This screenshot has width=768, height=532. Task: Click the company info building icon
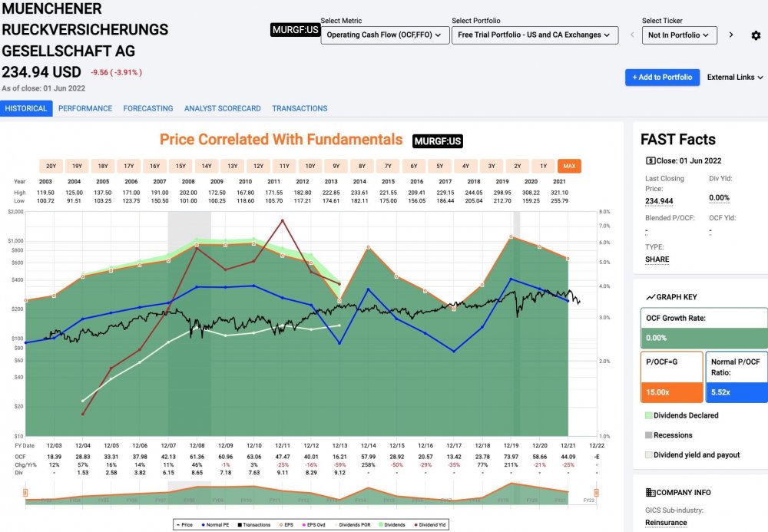[x=650, y=492]
